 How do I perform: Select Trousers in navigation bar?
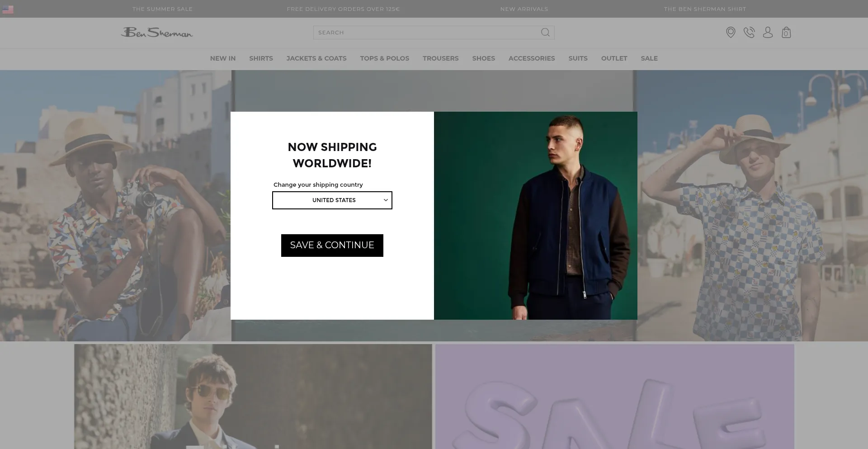440,58
